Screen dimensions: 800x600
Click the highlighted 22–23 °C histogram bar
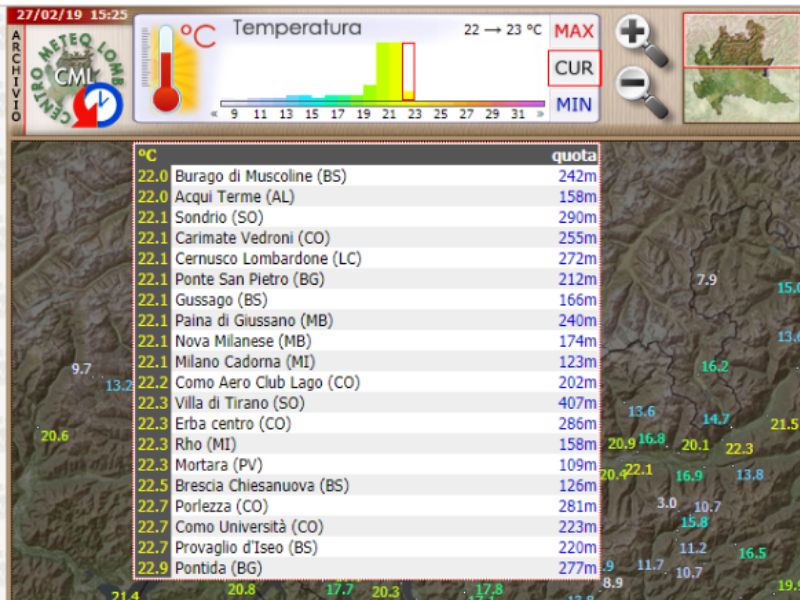pos(408,72)
